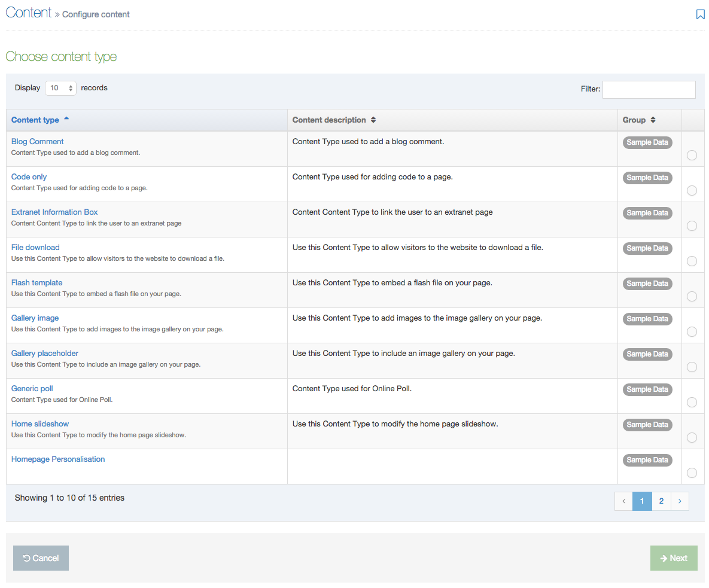Open the Extranet Information Box link

[x=54, y=212]
